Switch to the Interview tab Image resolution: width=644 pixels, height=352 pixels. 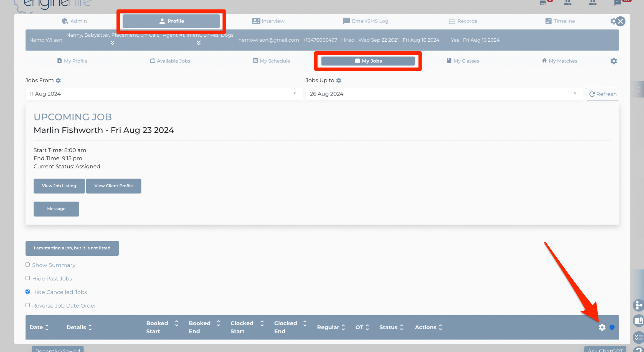coord(268,21)
